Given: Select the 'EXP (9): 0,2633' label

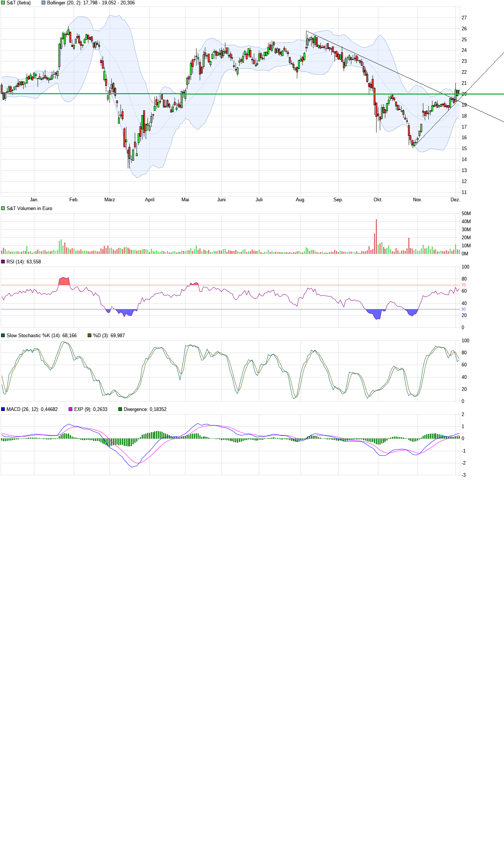Looking at the screenshot, I should click(91, 409).
